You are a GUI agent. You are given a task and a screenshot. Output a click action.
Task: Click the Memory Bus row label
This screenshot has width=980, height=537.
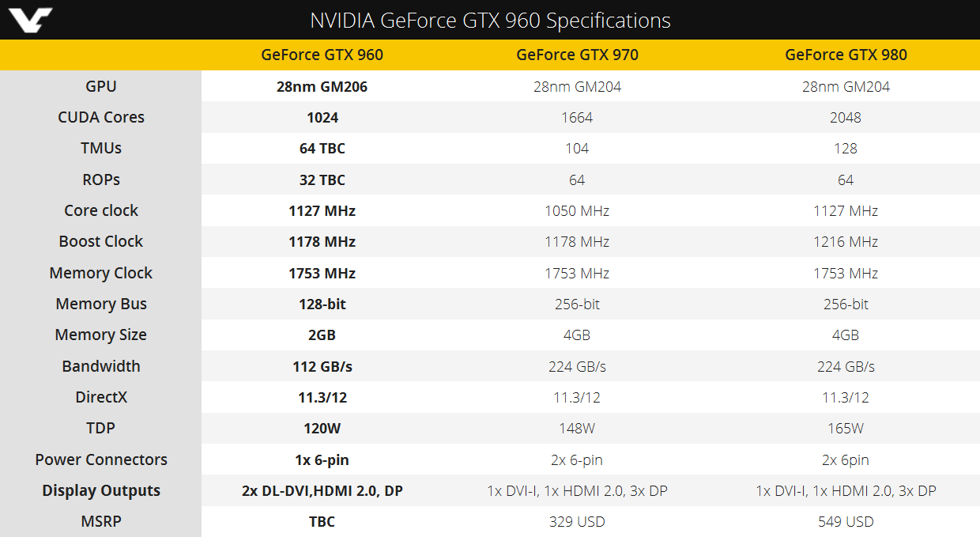[x=101, y=304]
